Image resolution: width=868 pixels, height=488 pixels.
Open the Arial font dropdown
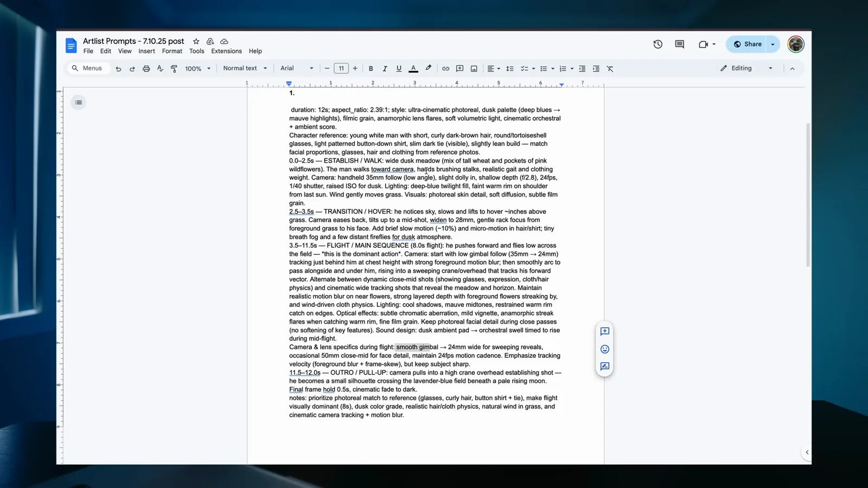[297, 68]
